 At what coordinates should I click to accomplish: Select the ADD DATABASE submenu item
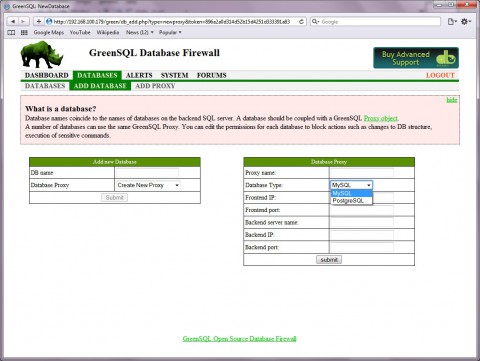tap(100, 86)
